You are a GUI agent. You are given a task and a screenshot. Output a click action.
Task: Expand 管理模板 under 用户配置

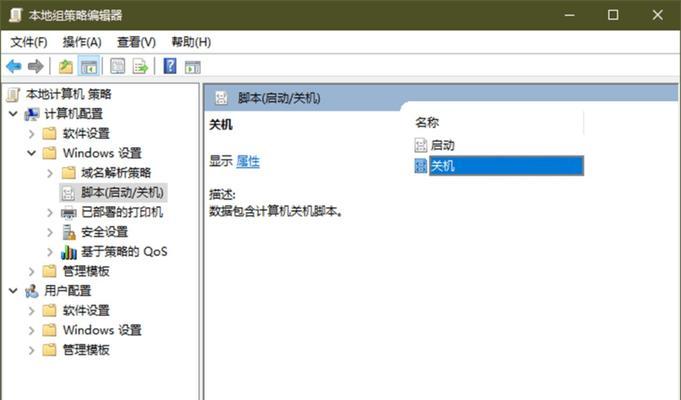pos(31,350)
